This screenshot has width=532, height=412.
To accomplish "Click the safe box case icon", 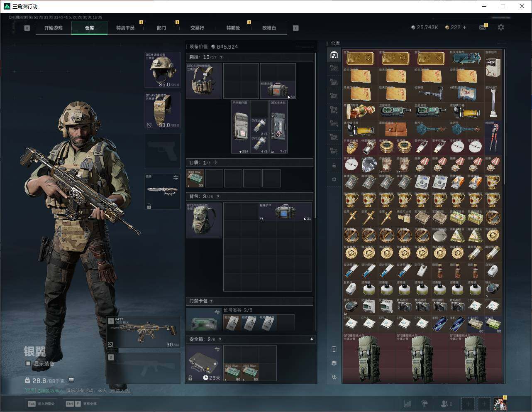I will 204,363.
